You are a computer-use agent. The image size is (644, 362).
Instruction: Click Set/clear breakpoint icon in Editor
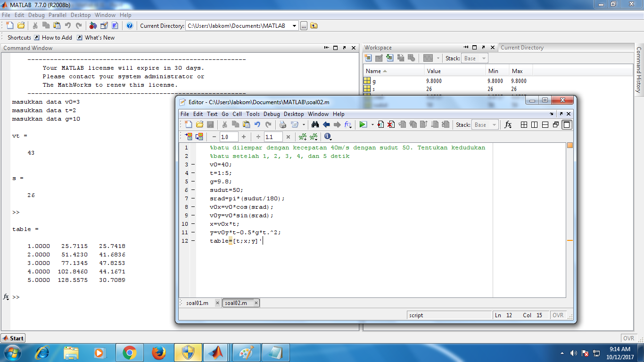click(381, 125)
